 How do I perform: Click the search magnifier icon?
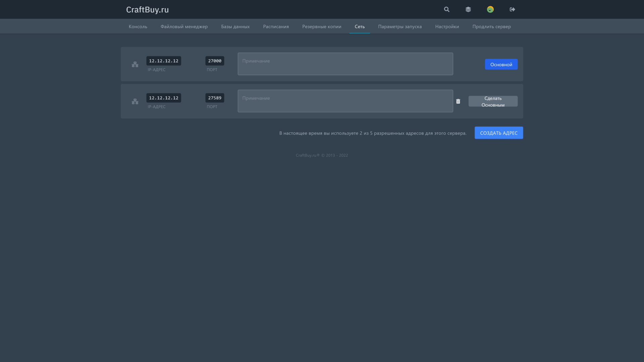coord(446,9)
